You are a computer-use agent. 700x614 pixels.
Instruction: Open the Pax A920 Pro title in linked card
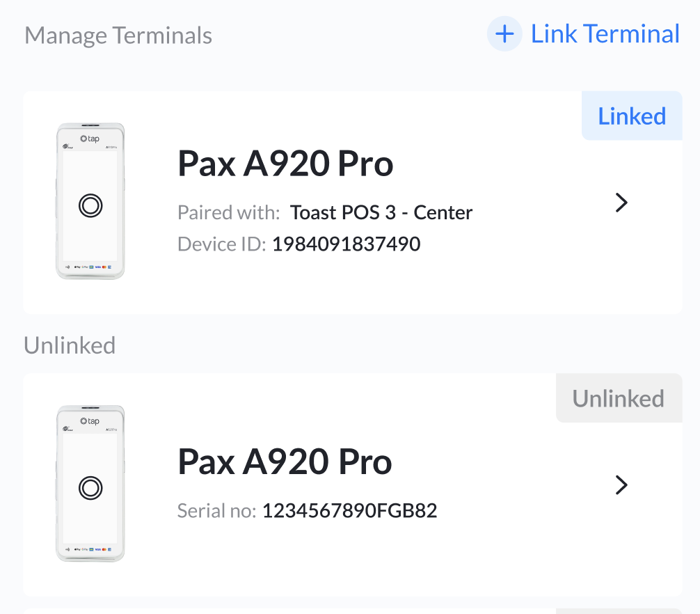(285, 164)
